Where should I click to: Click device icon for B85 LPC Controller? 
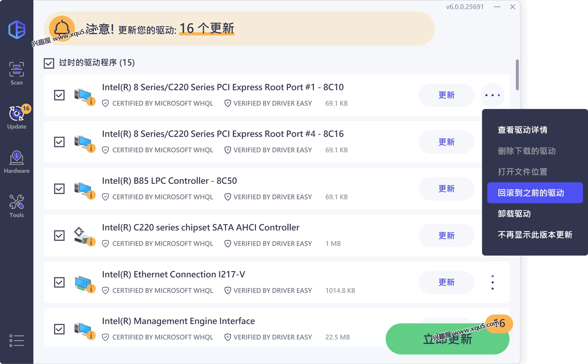84,190
